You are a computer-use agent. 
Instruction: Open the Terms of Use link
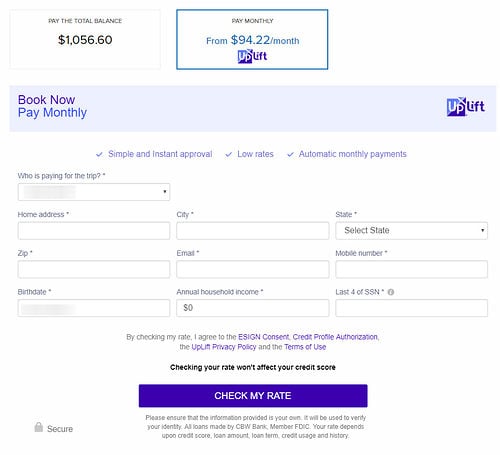coord(305,347)
